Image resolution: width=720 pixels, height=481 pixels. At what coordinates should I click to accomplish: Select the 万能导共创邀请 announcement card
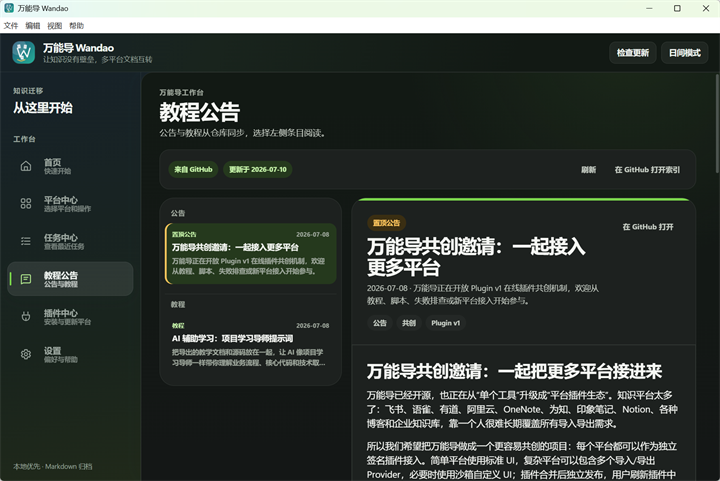[x=251, y=253]
